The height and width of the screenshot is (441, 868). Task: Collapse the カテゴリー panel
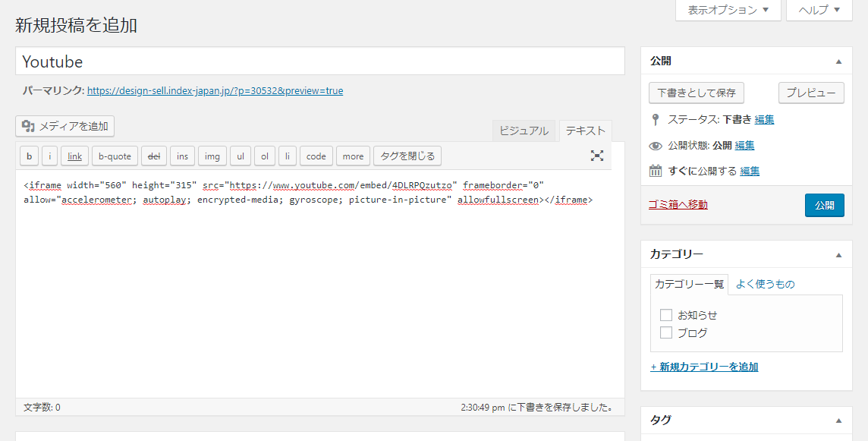click(838, 254)
